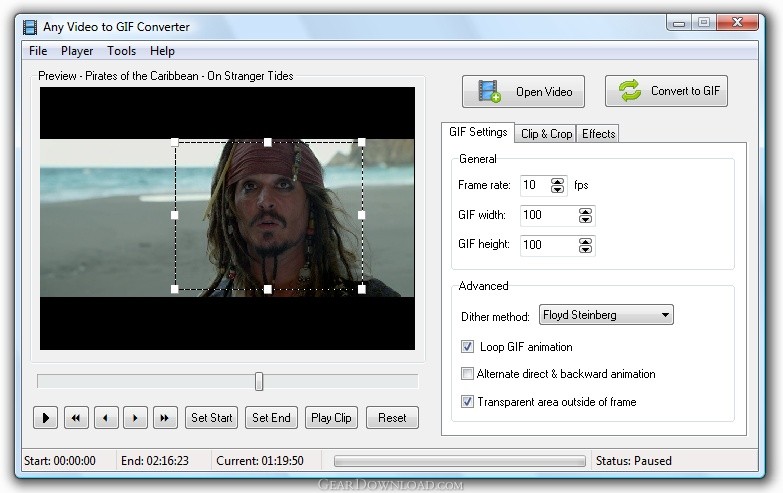
Task: Enable Alternate direct & backward animation
Action: [467, 374]
